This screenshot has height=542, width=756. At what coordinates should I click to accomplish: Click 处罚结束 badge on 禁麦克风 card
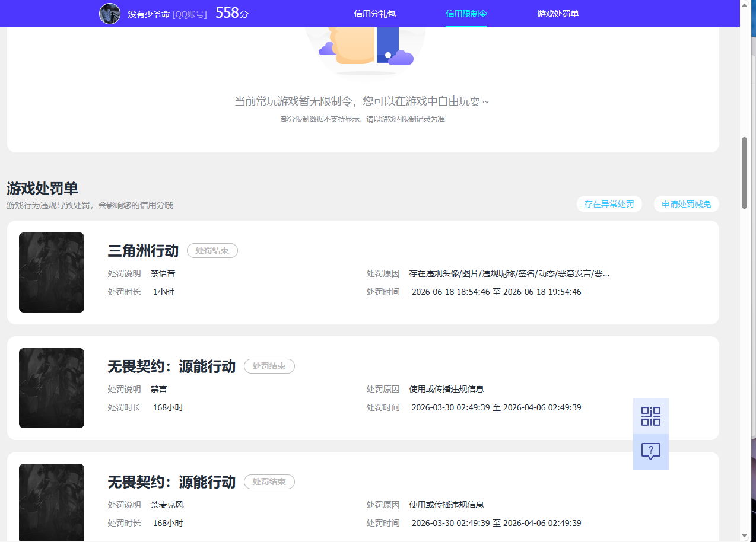pos(269,482)
